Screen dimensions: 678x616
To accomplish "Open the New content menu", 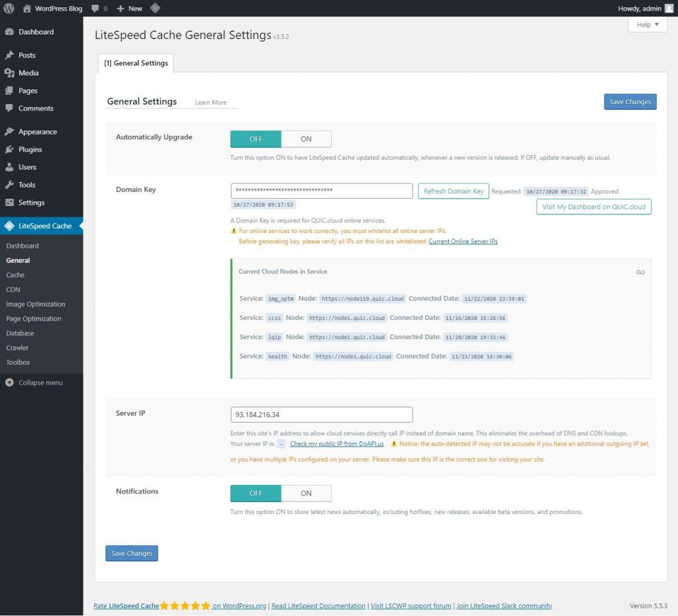I will pyautogui.click(x=130, y=8).
